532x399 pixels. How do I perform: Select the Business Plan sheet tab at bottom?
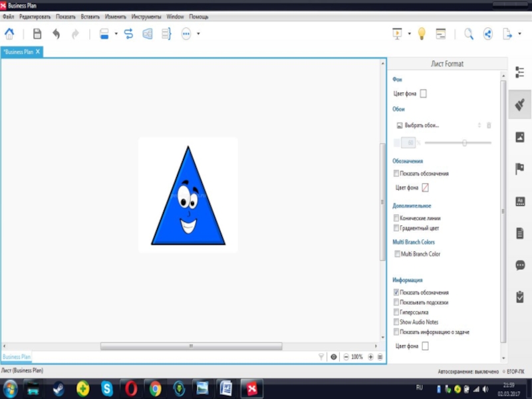(16, 357)
